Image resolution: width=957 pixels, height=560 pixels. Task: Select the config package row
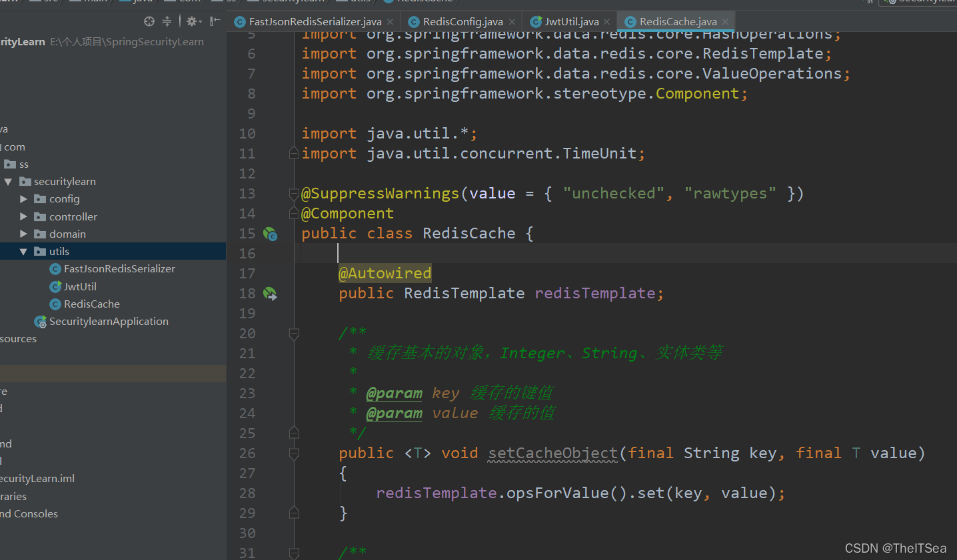(113, 198)
